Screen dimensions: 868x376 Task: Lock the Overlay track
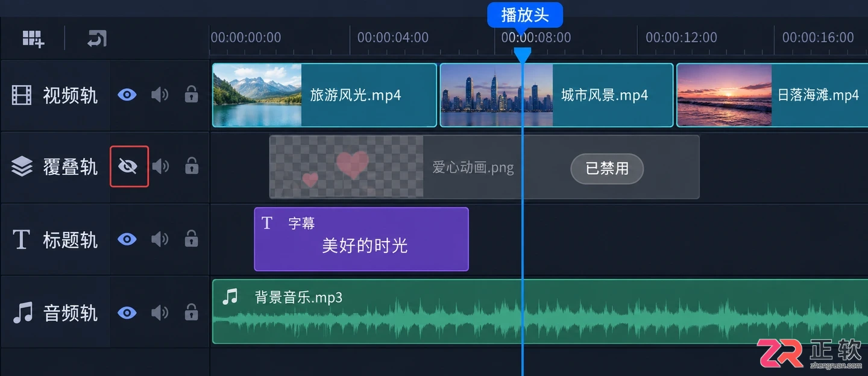pos(192,165)
